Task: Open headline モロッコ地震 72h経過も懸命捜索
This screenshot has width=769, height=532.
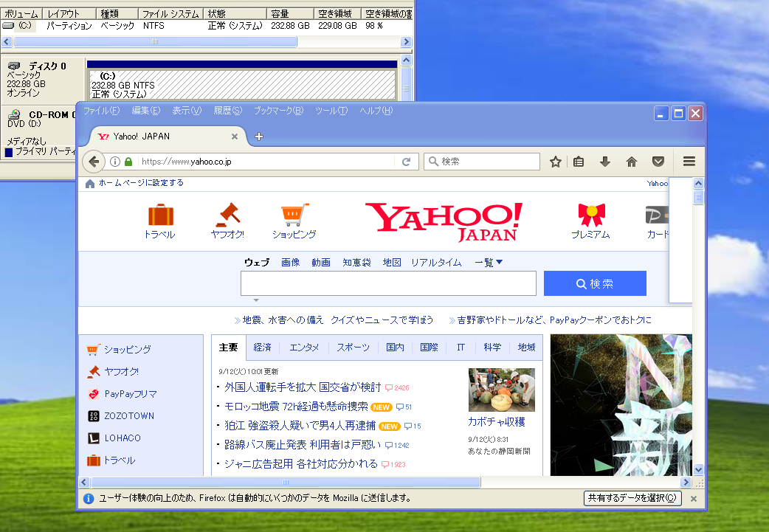Action: 296,407
